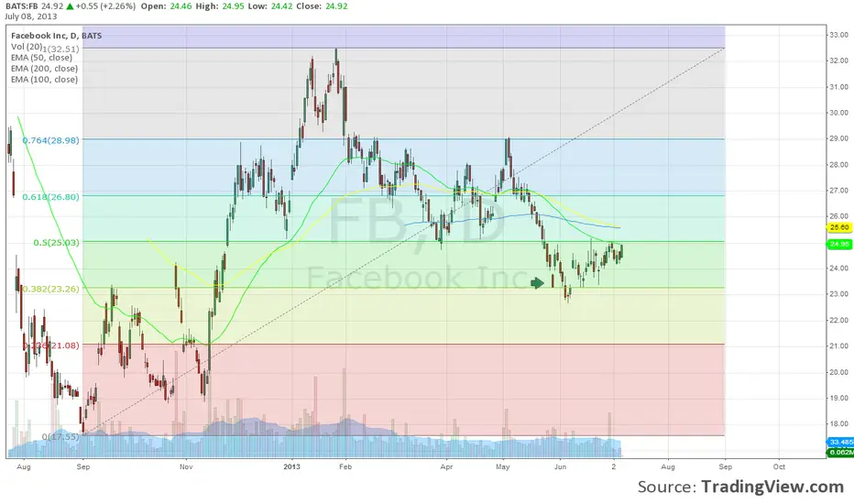
Task: Click the Fibonacci 0.764(28.98) level label
Action: 50,140
